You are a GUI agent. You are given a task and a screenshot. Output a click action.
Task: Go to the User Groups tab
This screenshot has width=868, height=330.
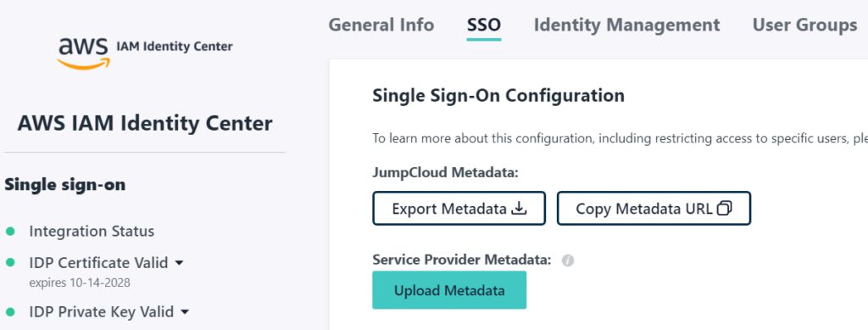(x=804, y=25)
